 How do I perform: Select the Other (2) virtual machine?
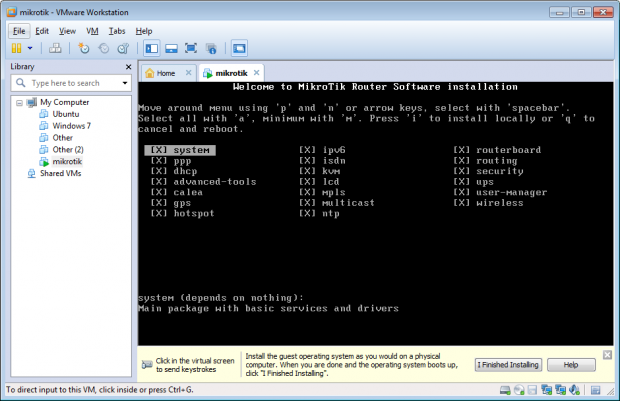pyautogui.click(x=68, y=149)
